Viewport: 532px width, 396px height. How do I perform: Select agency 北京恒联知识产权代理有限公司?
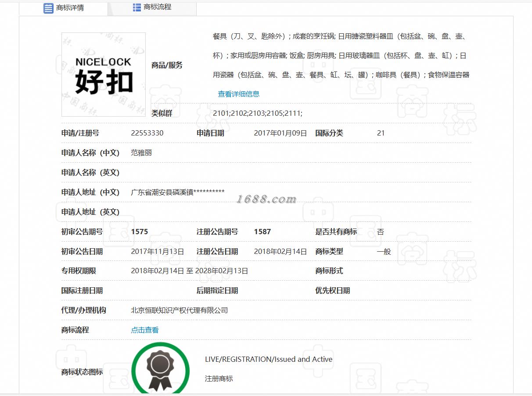pos(180,310)
